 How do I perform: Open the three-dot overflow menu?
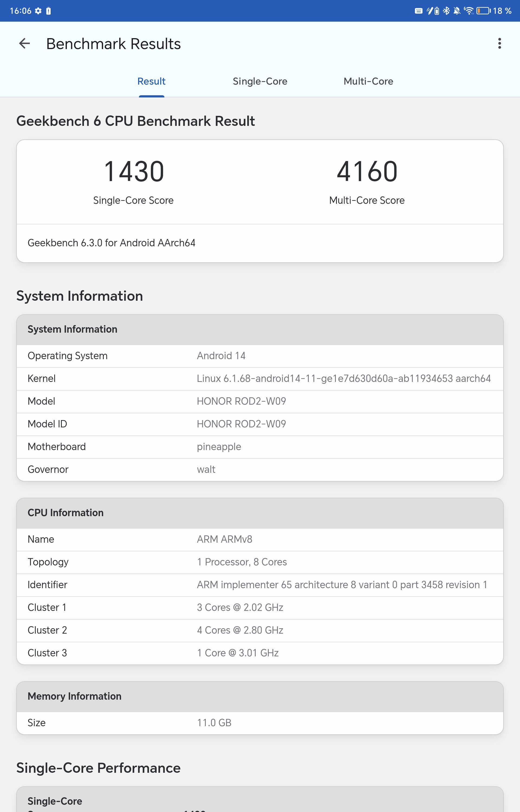pyautogui.click(x=499, y=44)
